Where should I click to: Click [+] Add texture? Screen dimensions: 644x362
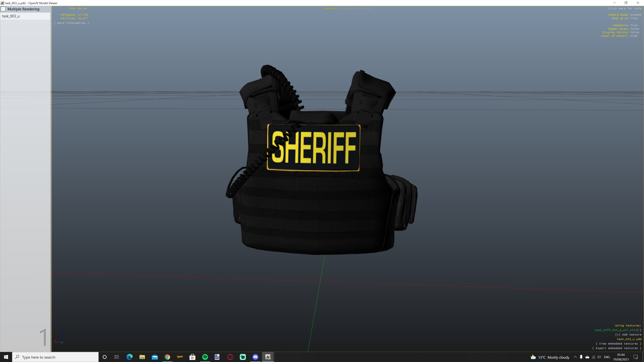628,335
